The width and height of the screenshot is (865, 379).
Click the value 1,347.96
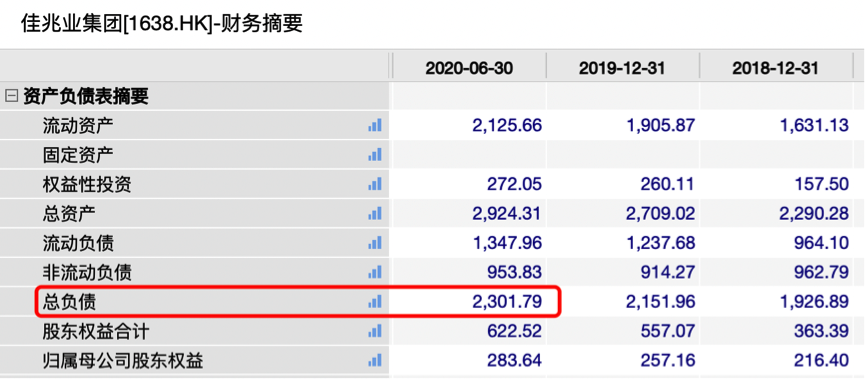[x=507, y=243]
